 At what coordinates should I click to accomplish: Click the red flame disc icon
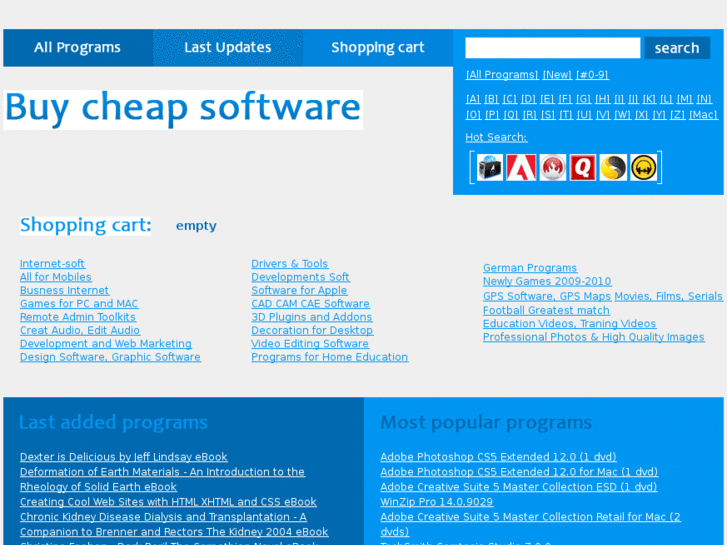[x=553, y=167]
